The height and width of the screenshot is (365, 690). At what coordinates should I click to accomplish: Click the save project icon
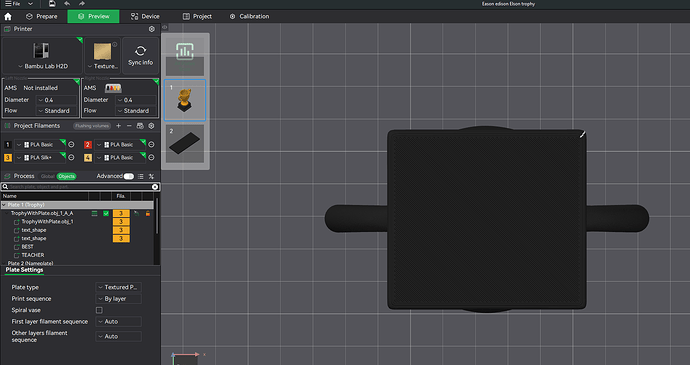(x=52, y=4)
